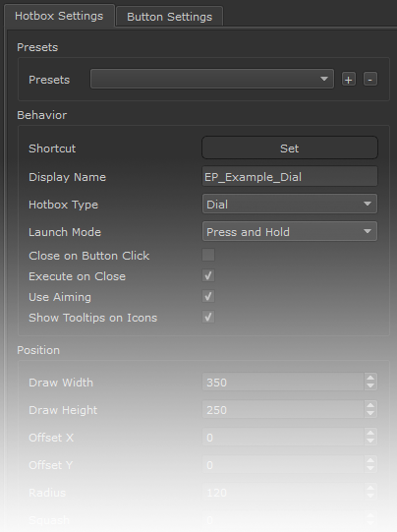397x532 pixels.
Task: Expand the Hotbox Type dropdown
Action: click(x=290, y=204)
